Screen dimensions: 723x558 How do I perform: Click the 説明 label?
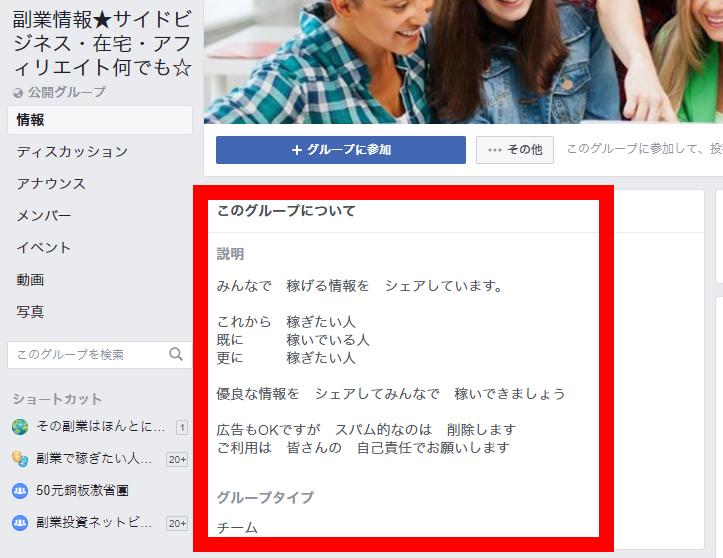(x=230, y=254)
